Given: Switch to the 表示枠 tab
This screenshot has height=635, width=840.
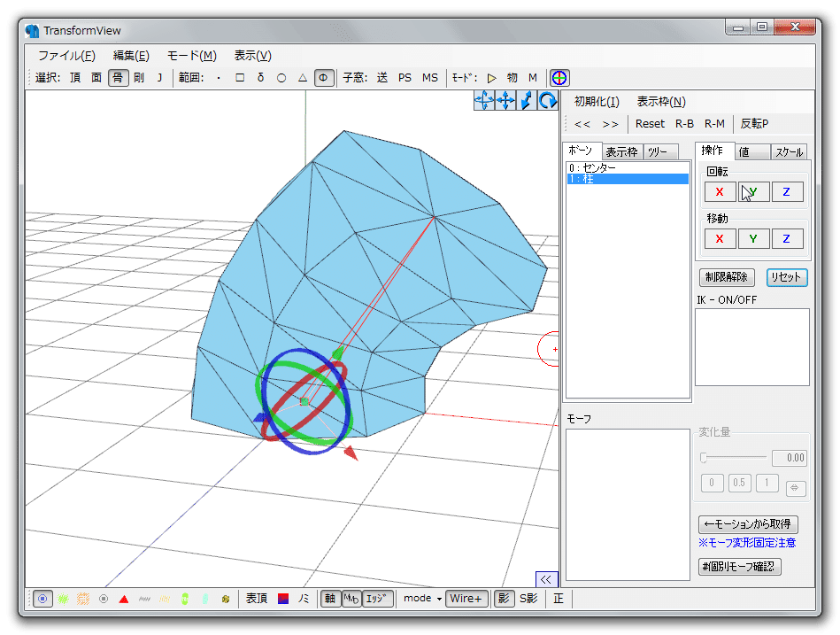Looking at the screenshot, I should click(x=621, y=152).
